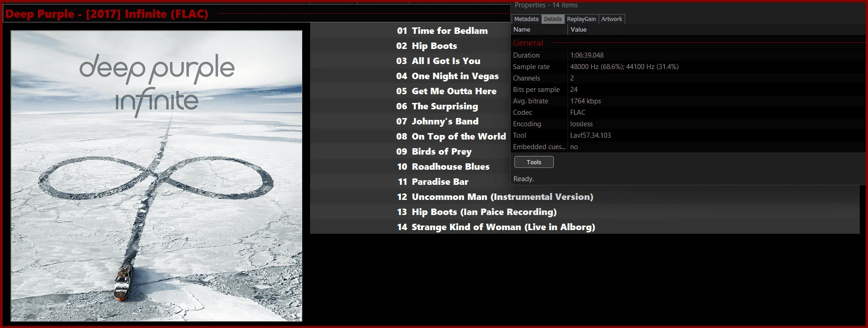Screen dimensions: 868x328
Task: Select track 11 Paradise Bar
Action: pyautogui.click(x=433, y=182)
